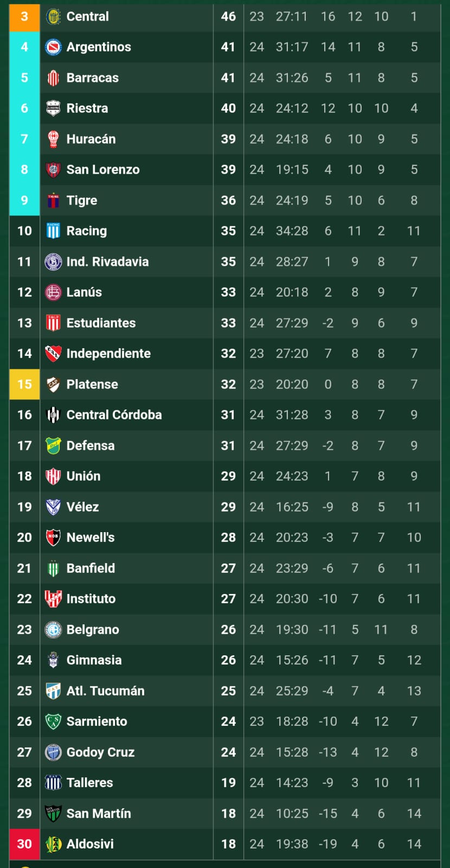Image resolution: width=450 pixels, height=868 pixels.
Task: Open the Riestra team name link
Action: click(x=87, y=108)
